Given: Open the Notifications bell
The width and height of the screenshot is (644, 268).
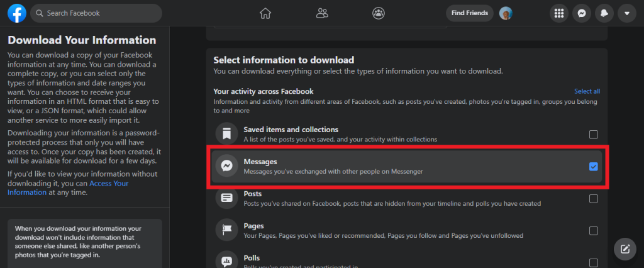Looking at the screenshot, I should [x=604, y=13].
